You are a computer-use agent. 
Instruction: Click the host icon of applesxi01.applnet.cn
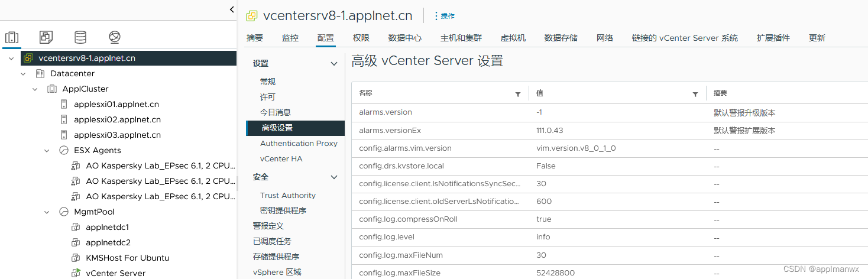[x=64, y=105]
